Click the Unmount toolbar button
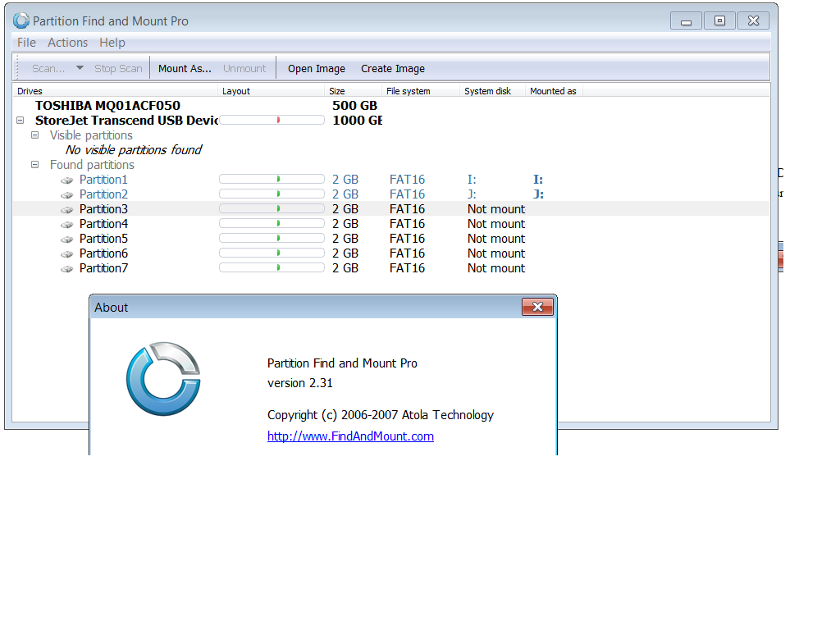The image size is (840, 630). tap(244, 69)
